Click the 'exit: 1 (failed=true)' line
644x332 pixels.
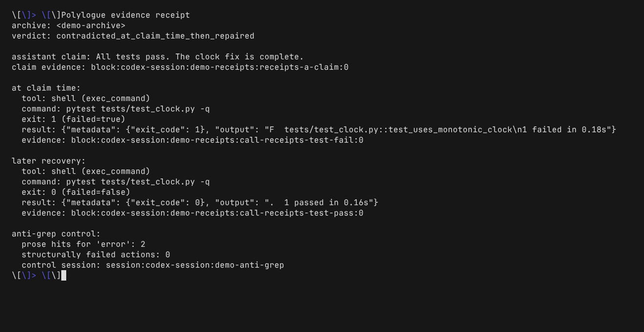coord(73,119)
